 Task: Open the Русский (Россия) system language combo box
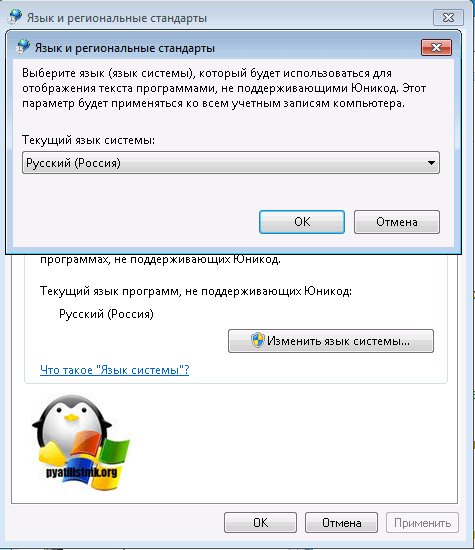pos(230,163)
